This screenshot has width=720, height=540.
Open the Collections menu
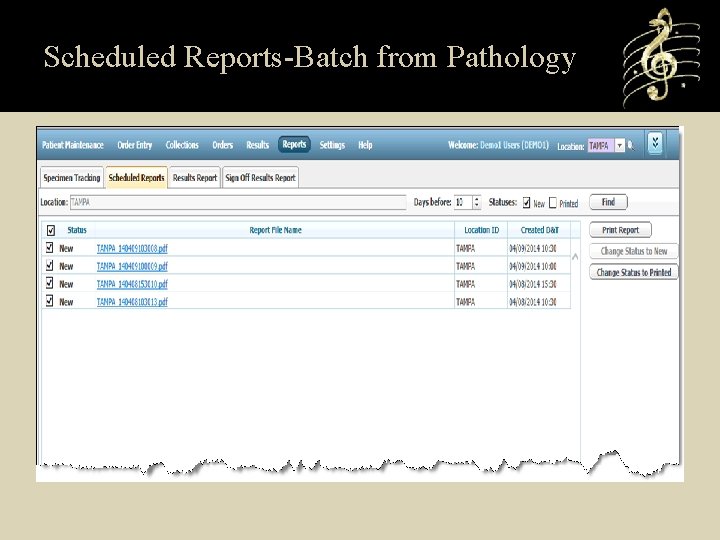[182, 145]
